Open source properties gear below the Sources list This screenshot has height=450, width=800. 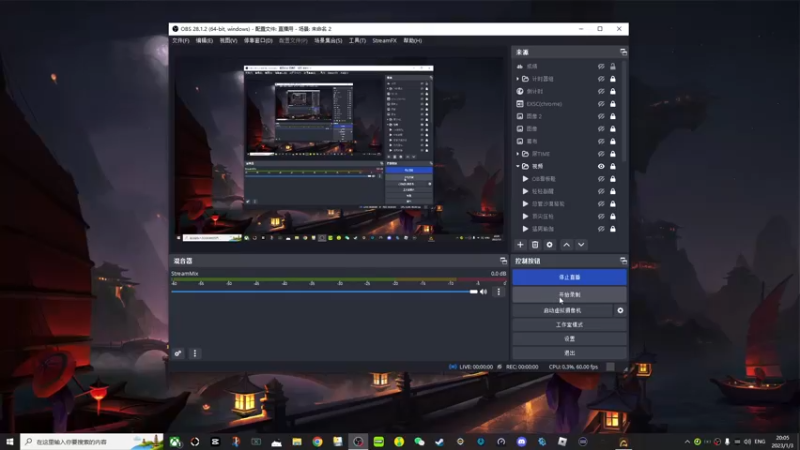click(549, 245)
